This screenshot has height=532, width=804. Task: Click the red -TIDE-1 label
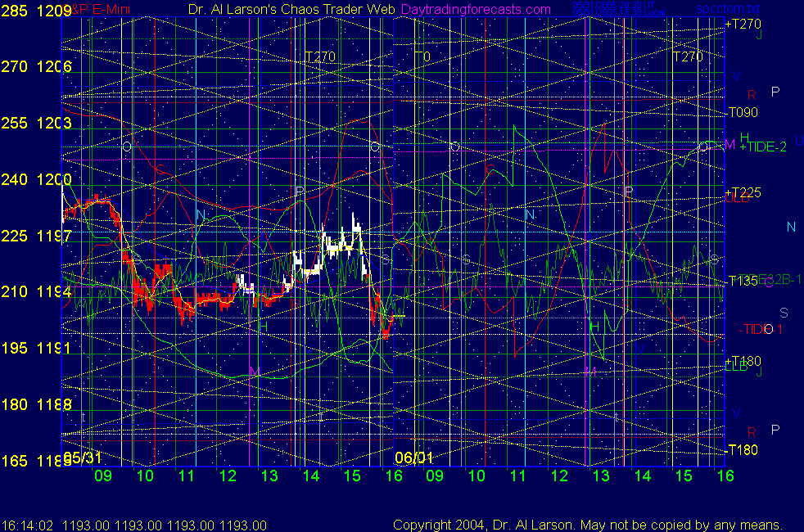click(x=761, y=330)
